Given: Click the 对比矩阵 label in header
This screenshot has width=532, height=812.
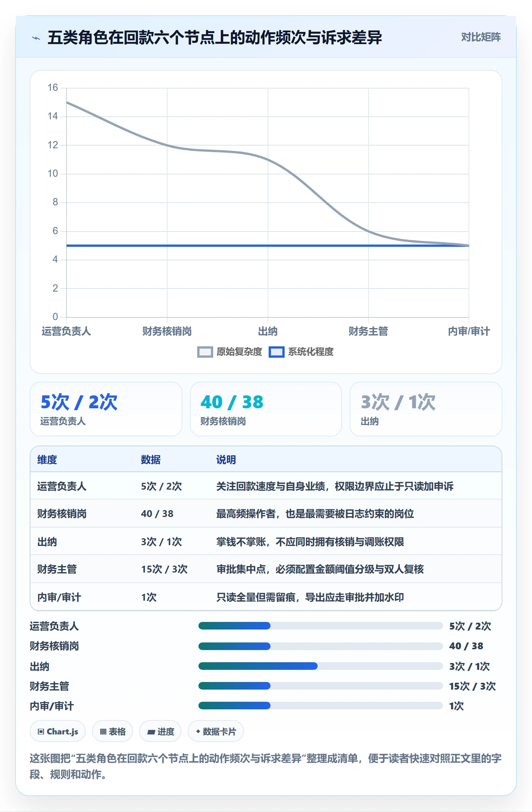Looking at the screenshot, I should point(481,37).
